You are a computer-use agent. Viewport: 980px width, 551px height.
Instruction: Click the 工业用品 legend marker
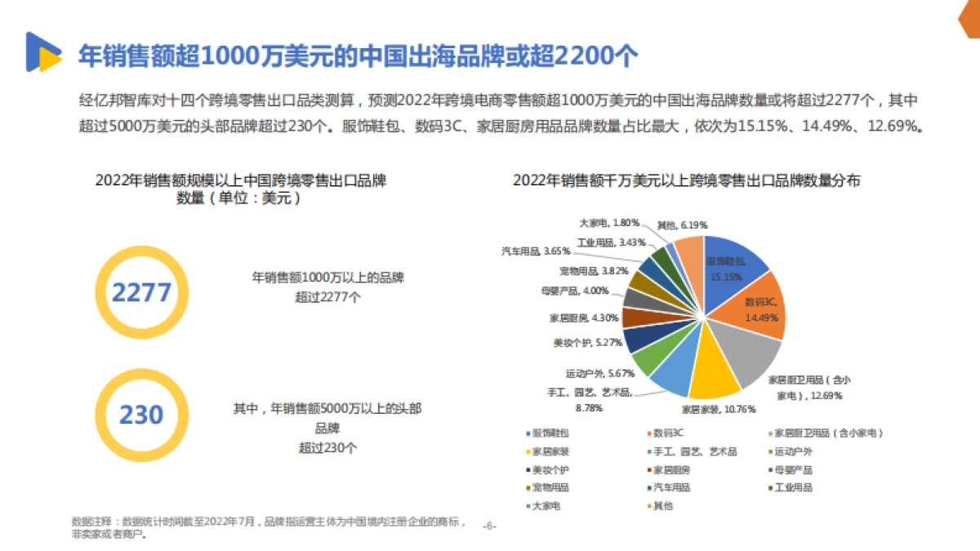pyautogui.click(x=771, y=487)
